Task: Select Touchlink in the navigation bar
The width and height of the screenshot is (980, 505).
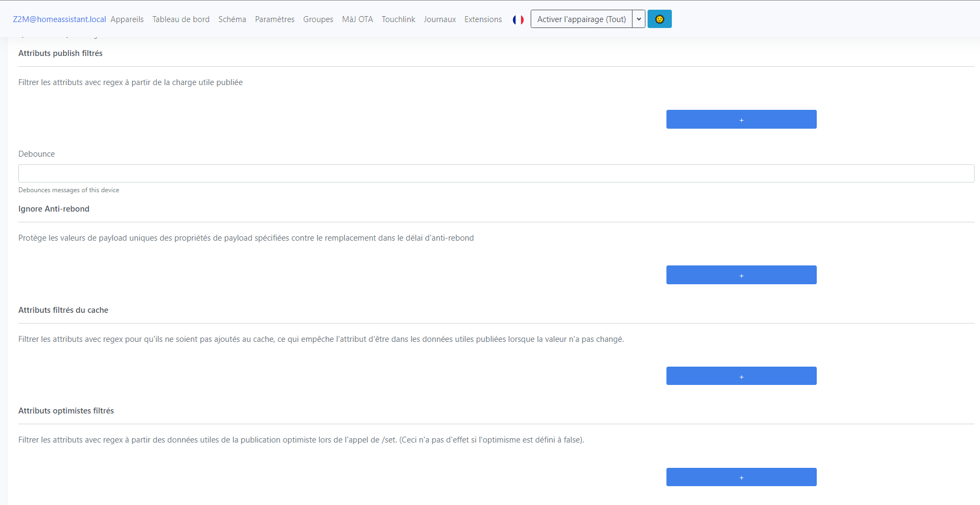Action: tap(398, 19)
